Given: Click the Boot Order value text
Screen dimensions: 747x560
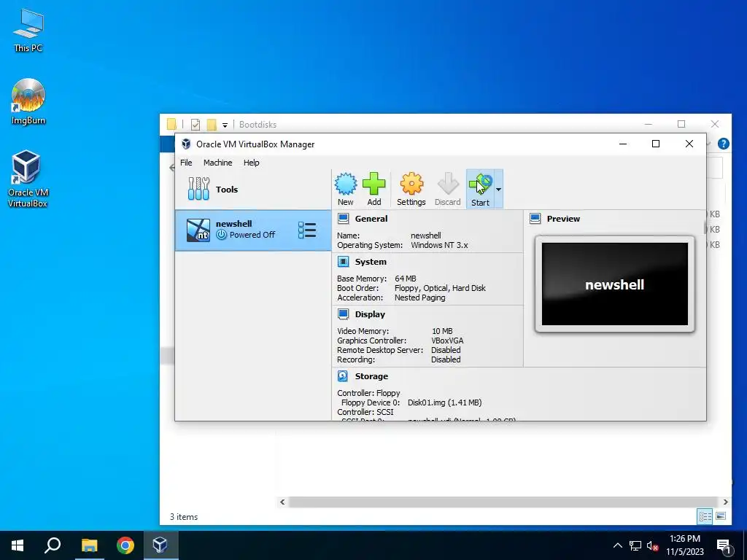Looking at the screenshot, I should [x=440, y=288].
